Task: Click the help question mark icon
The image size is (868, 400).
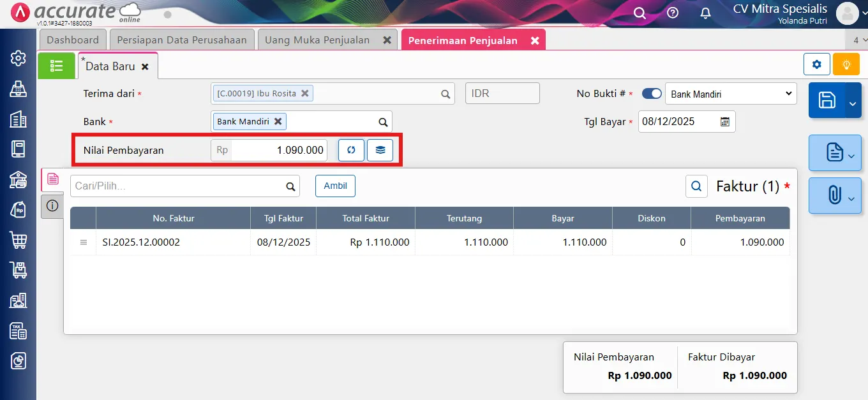Action: click(673, 13)
